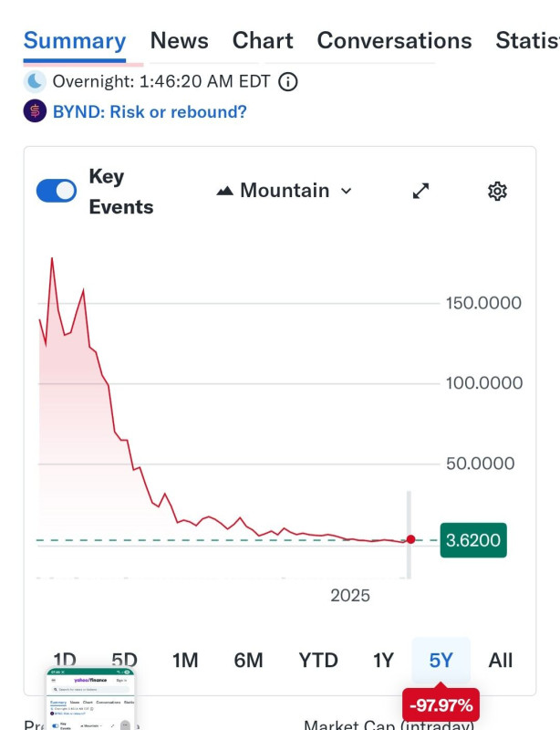
Task: Open the screenshot preview thumbnail
Action: pyautogui.click(x=90, y=699)
